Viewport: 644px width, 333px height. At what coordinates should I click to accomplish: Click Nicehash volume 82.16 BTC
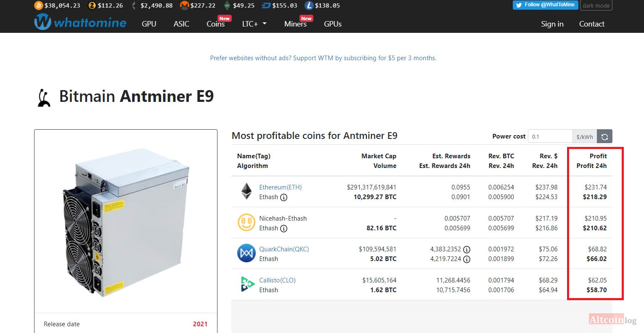382,228
